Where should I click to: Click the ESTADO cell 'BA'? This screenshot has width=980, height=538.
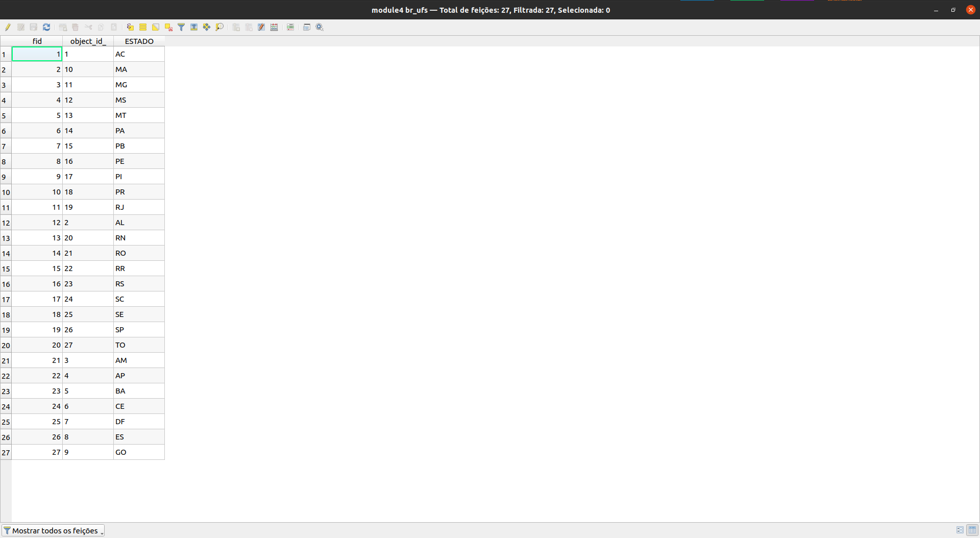(139, 391)
